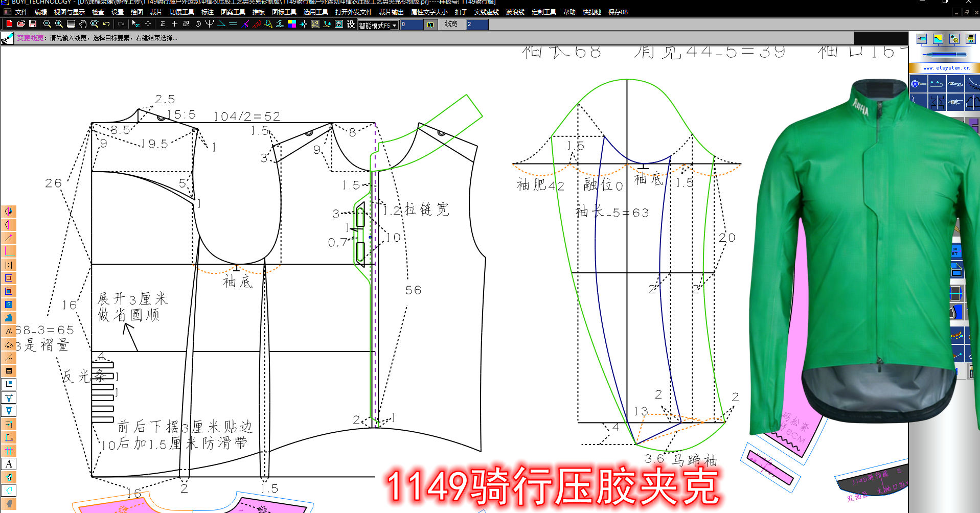The image size is (980, 513).
Task: Activate the move crosshair tool
Action: click(x=148, y=24)
